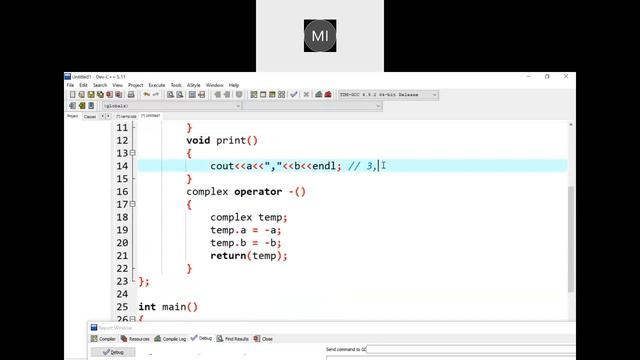The width and height of the screenshot is (640, 360).
Task: Open the Edit menu
Action: point(83,85)
